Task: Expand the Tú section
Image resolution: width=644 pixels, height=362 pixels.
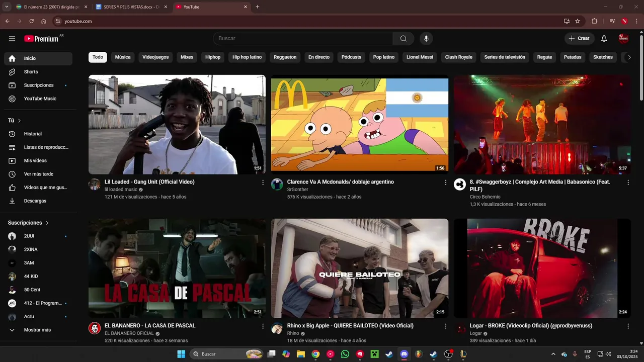Action: click(x=15, y=121)
